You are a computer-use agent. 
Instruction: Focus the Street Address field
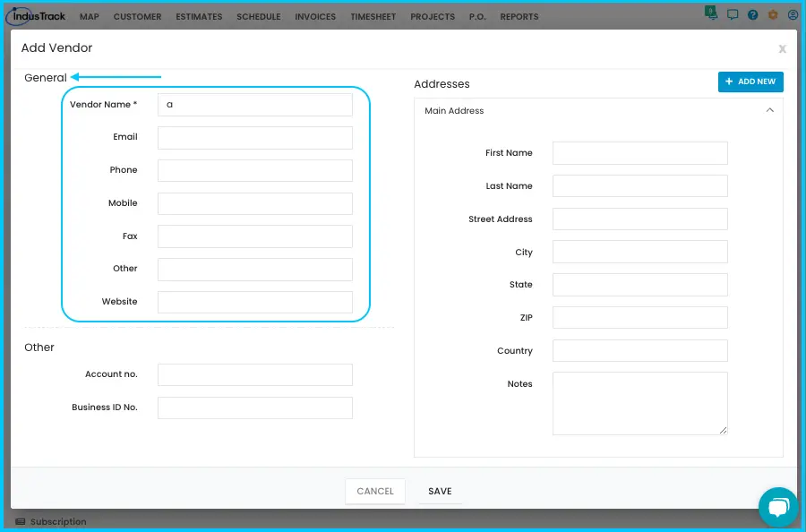pos(640,219)
